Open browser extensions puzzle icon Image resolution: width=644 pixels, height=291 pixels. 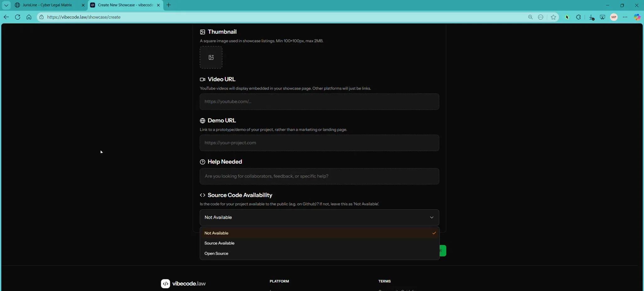(578, 17)
